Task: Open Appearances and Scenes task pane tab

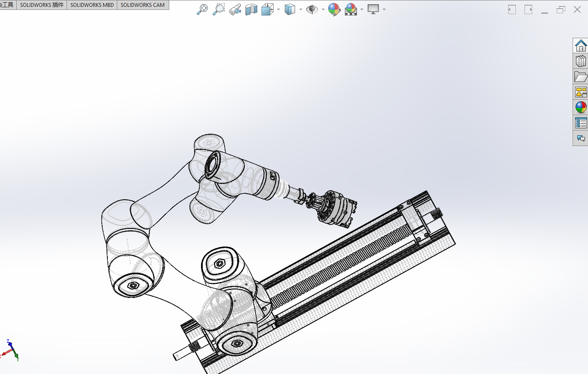Action: pyautogui.click(x=581, y=107)
